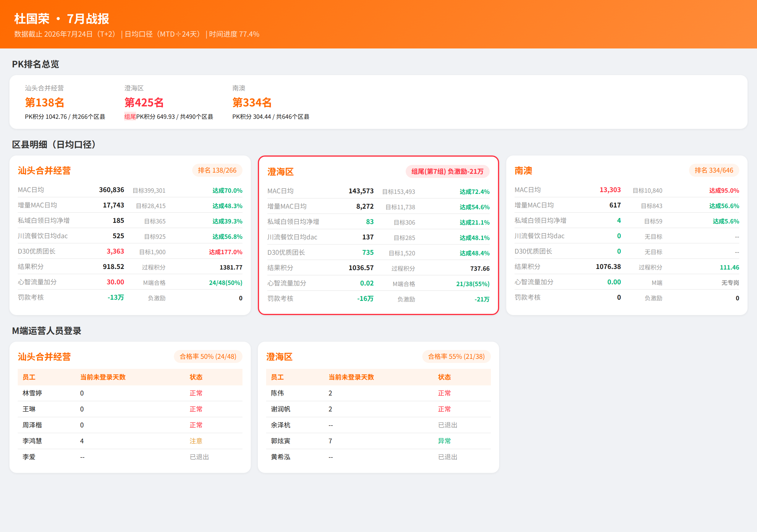Select the 第138名 ranking for 汕头合并经营
The width and height of the screenshot is (757, 532).
[x=45, y=103]
